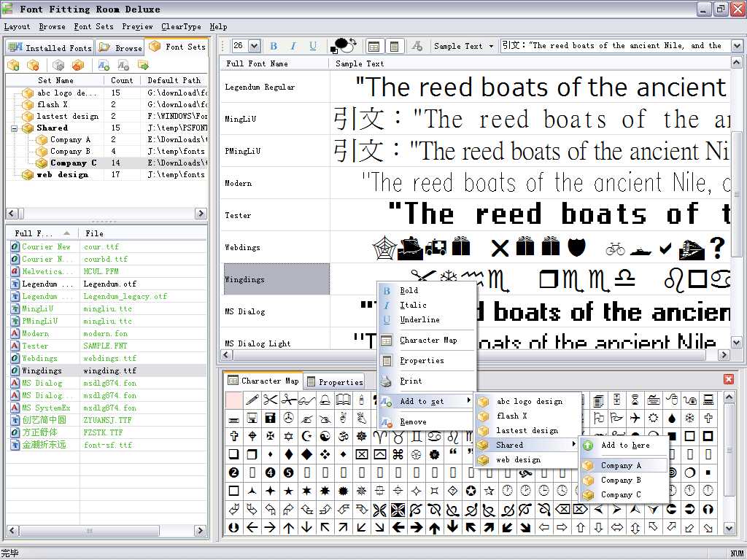Toggle the Properties pane toolbar button
The width and height of the screenshot is (747, 560).
pyautogui.click(x=394, y=46)
